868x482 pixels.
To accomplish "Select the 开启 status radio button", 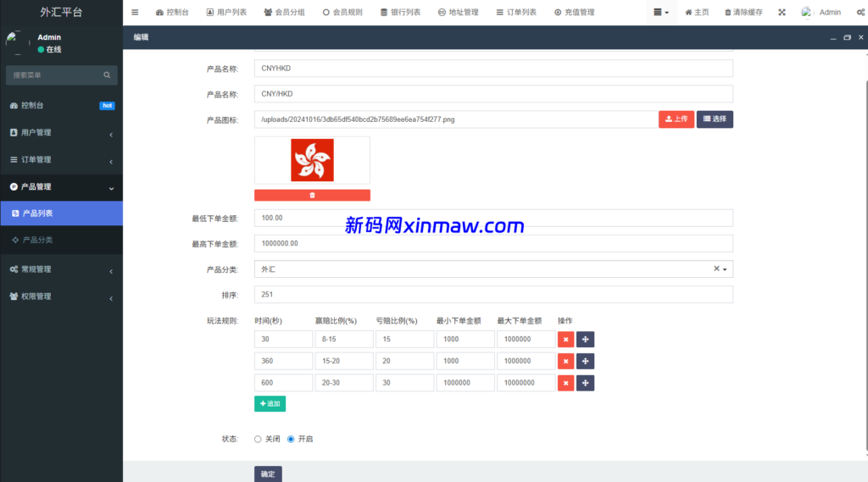I will click(291, 440).
